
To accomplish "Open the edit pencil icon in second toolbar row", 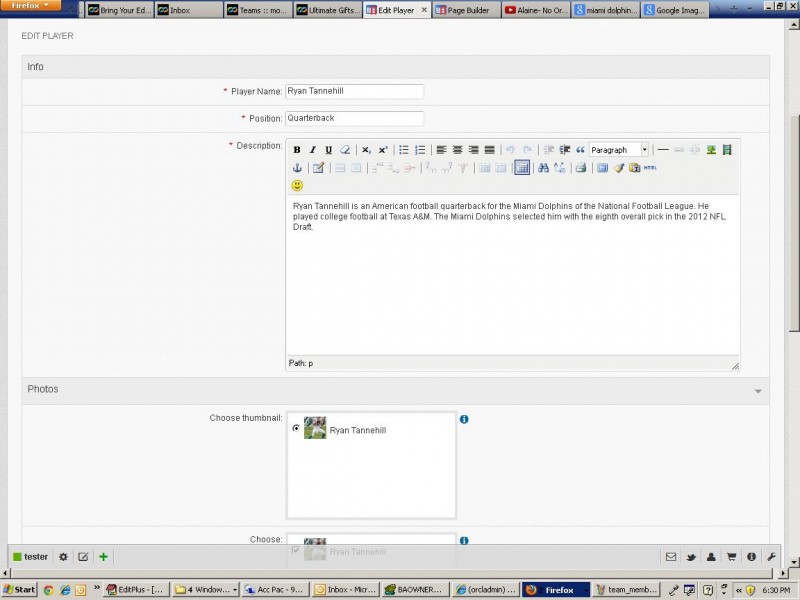I will click(x=318, y=168).
